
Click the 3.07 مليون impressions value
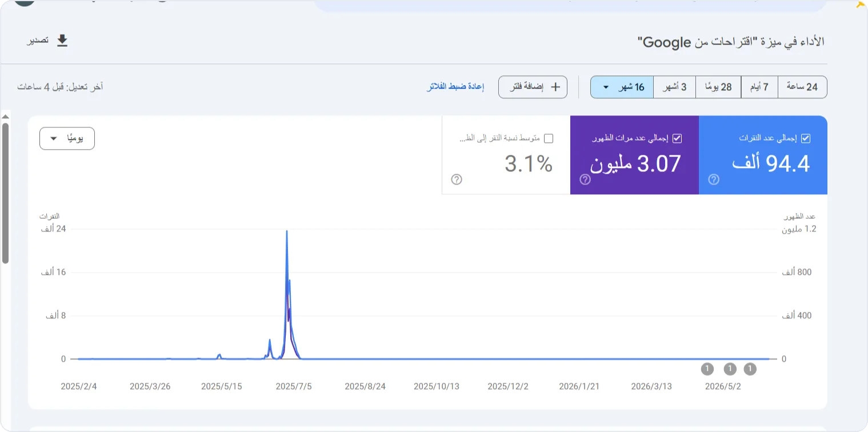tap(635, 164)
